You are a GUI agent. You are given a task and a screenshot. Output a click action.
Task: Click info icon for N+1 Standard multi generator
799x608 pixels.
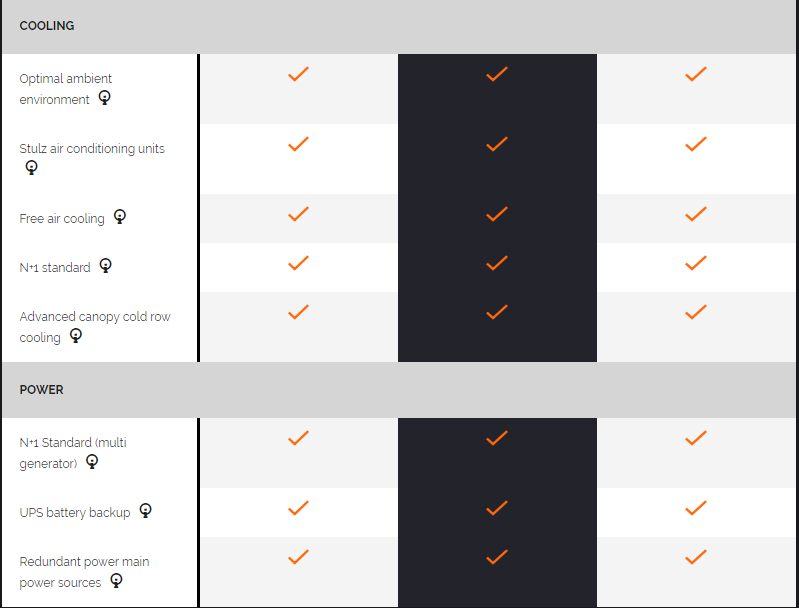point(92,461)
